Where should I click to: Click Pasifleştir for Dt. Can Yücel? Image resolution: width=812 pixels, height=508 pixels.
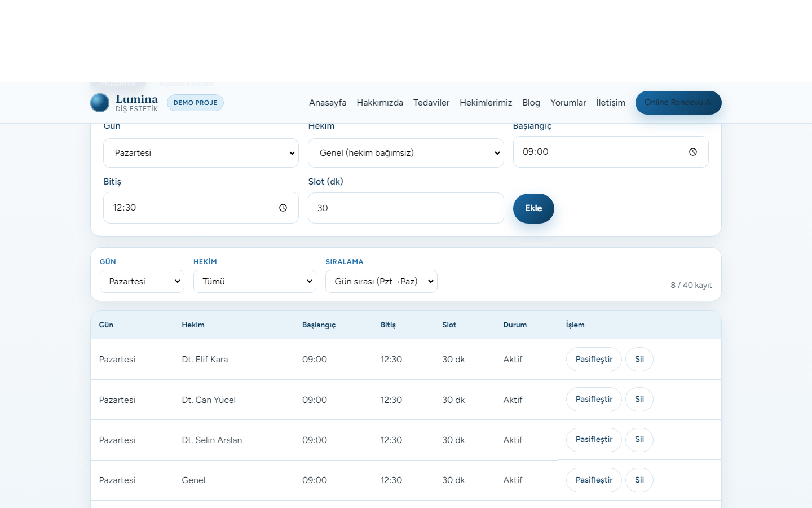point(594,399)
